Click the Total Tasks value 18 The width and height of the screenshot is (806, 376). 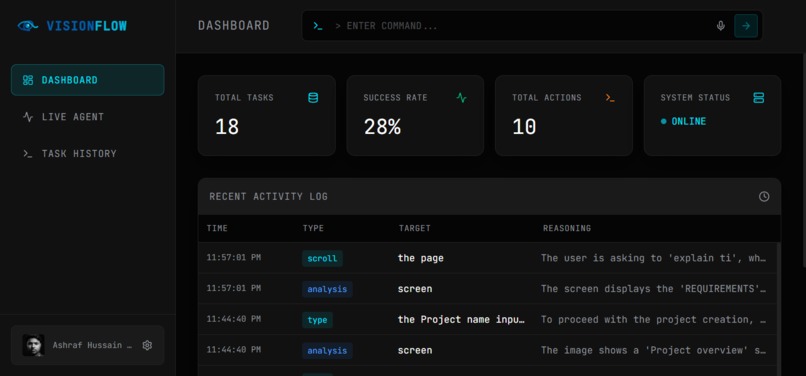227,127
